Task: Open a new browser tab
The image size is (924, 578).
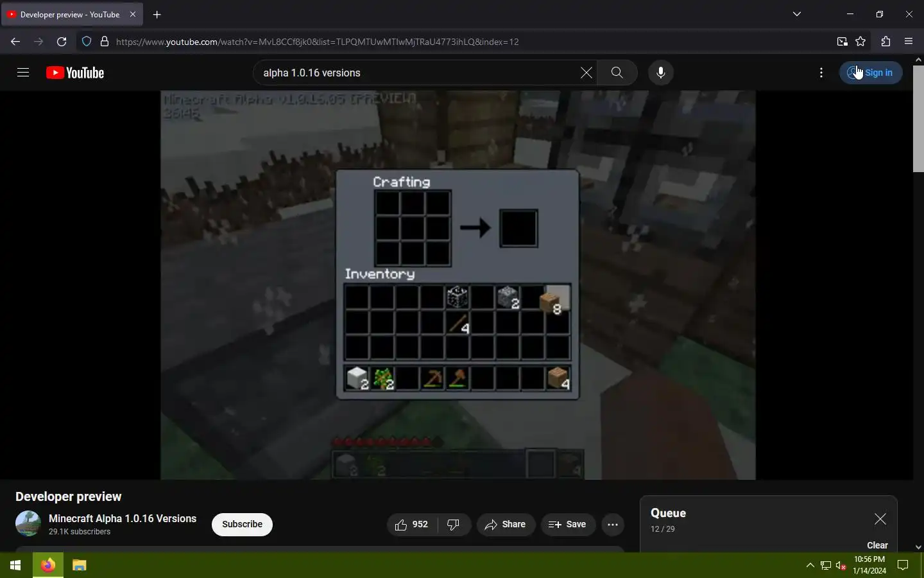Action: pyautogui.click(x=157, y=14)
